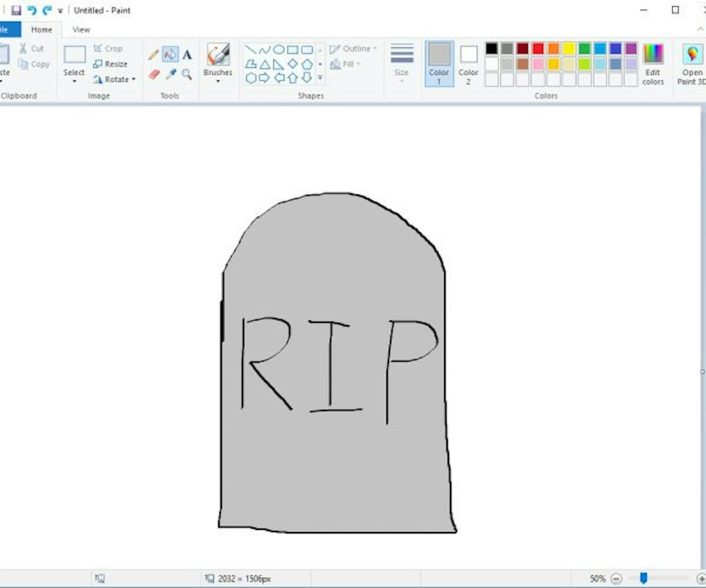Viewport: 706px width, 588px height.
Task: Activate the Color 1 foreground button
Action: tap(439, 64)
